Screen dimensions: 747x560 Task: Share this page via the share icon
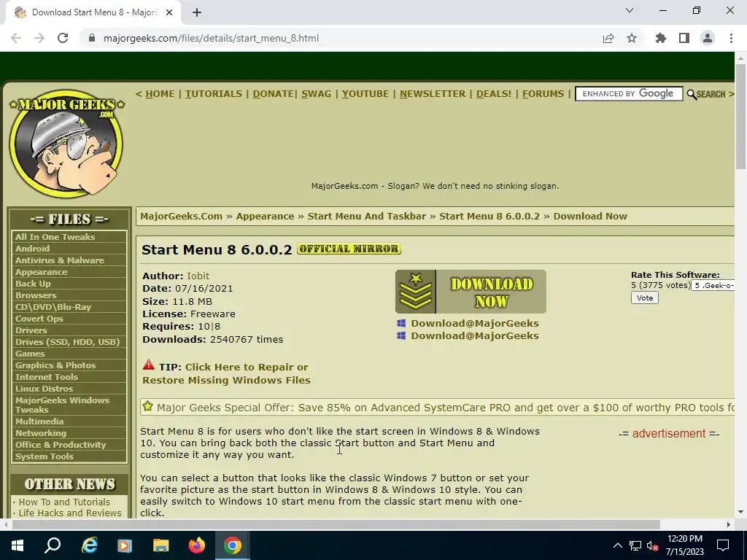[608, 38]
